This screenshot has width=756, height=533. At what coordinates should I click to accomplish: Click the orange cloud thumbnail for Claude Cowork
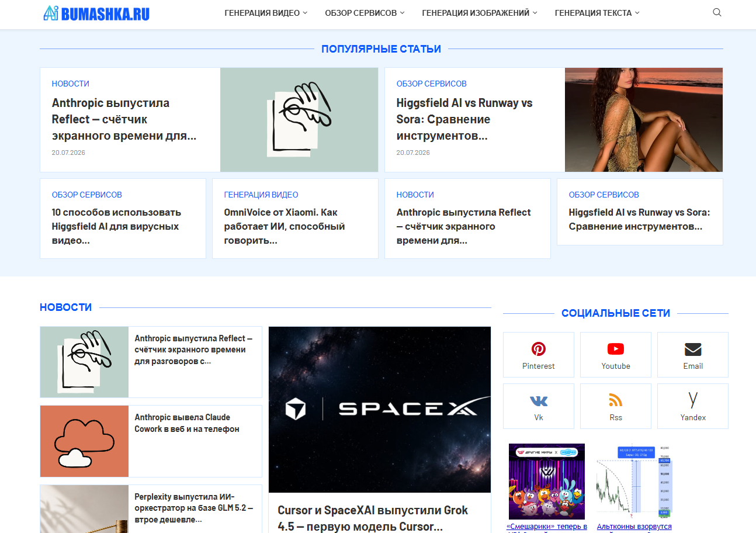[84, 441]
